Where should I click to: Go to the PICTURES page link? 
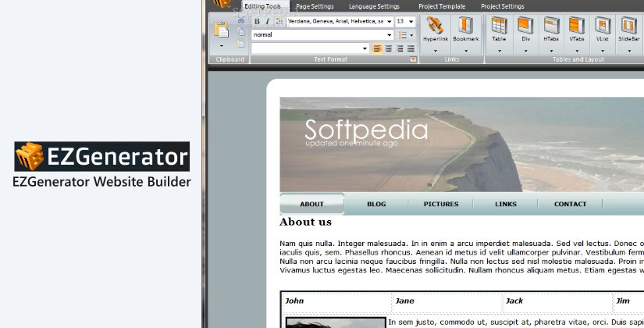coord(441,204)
